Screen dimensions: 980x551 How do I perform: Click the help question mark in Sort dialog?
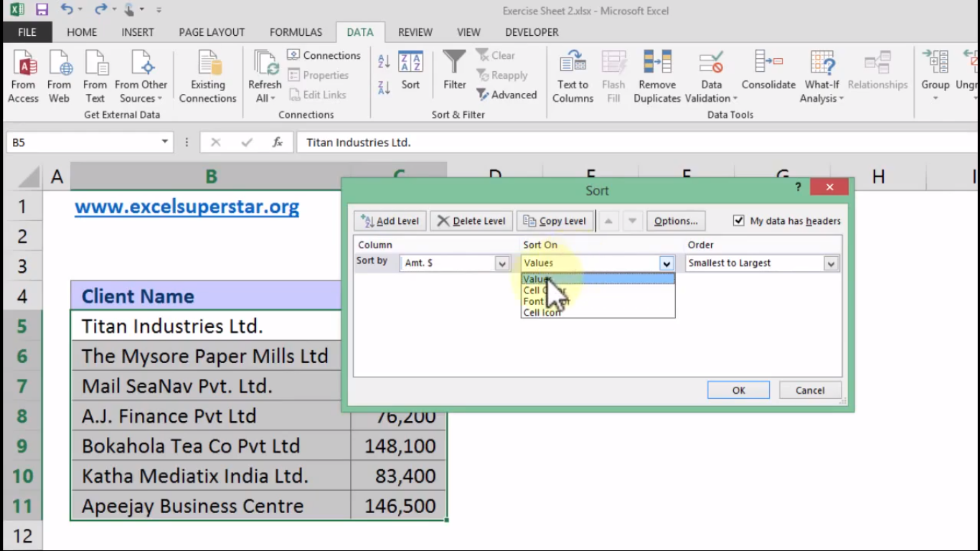(798, 187)
